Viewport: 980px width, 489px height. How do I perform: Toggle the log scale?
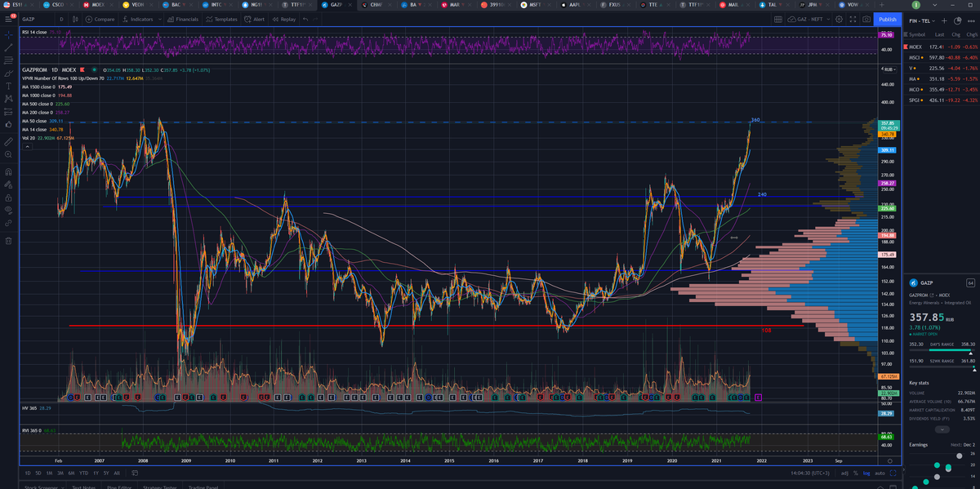click(868, 473)
